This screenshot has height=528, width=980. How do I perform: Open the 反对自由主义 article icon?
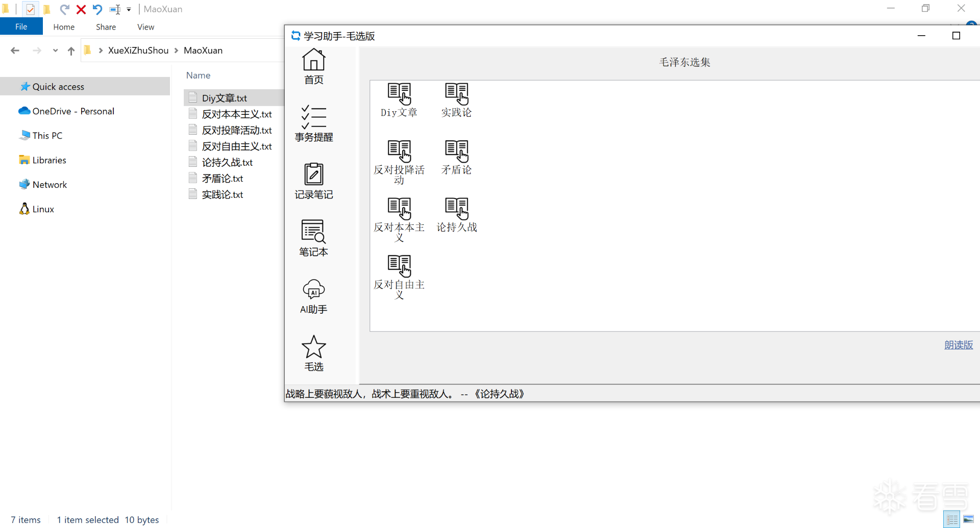point(399,276)
